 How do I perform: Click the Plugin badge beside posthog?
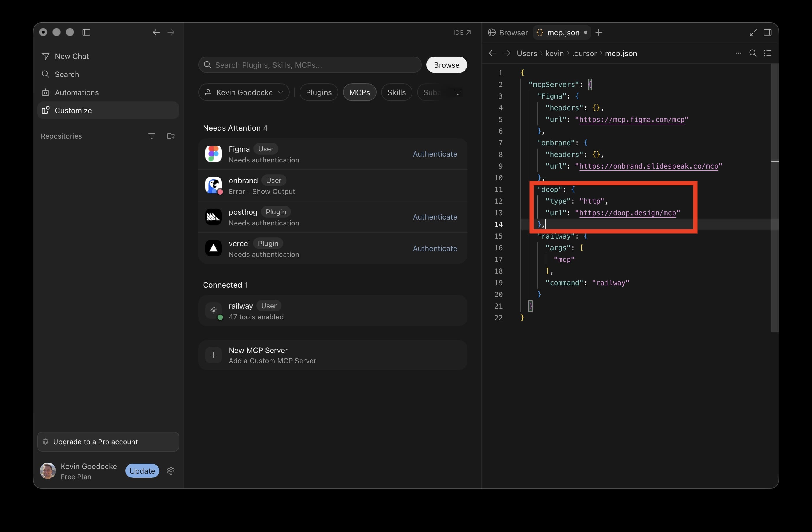(x=276, y=212)
